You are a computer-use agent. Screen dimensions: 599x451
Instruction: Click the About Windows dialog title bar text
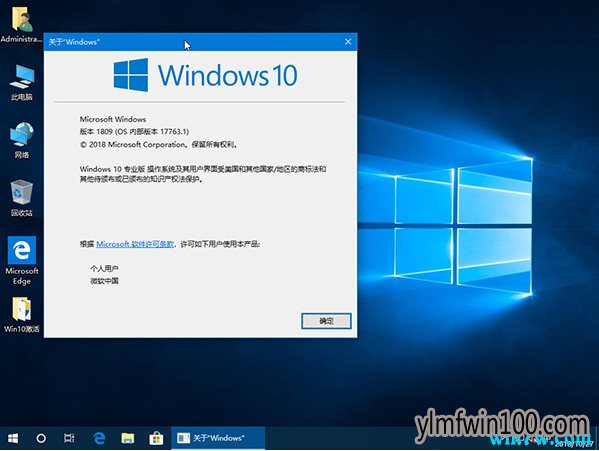[x=74, y=42]
